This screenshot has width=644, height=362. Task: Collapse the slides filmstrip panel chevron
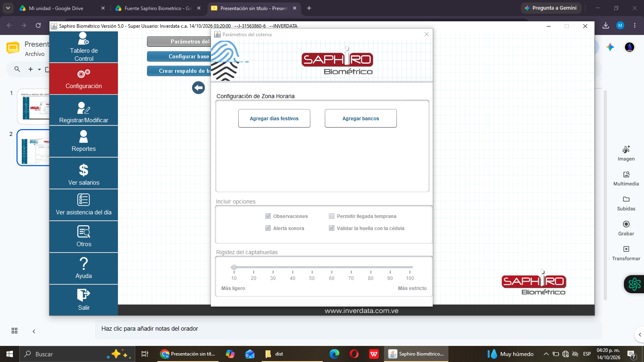34,331
